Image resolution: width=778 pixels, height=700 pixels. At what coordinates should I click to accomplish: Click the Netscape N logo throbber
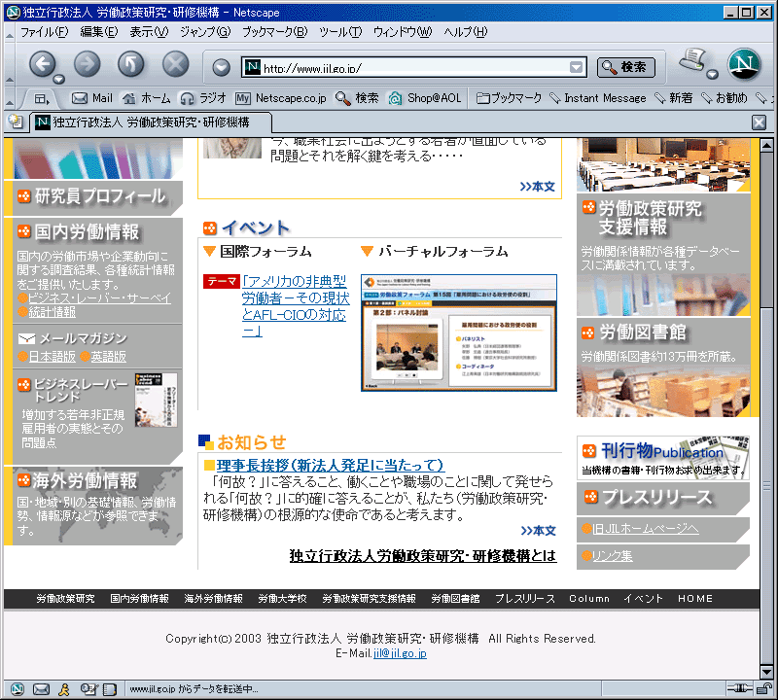click(x=744, y=64)
